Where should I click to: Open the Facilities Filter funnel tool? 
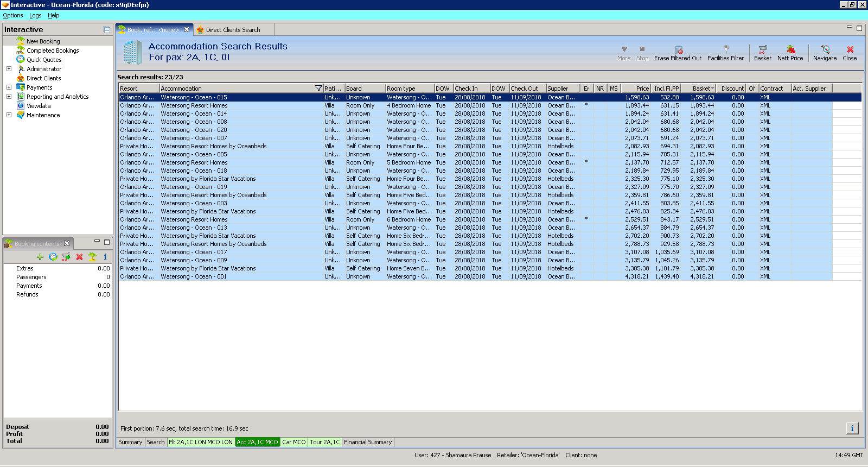tap(725, 53)
